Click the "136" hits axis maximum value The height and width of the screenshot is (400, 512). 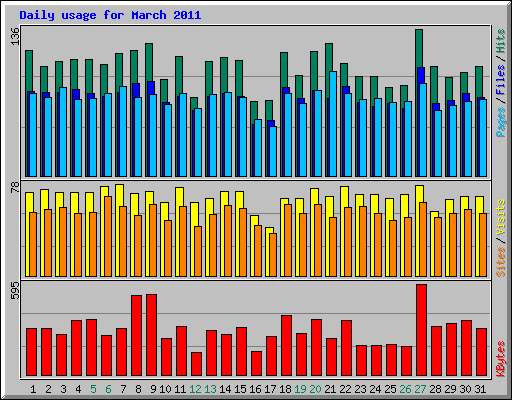coord(15,36)
